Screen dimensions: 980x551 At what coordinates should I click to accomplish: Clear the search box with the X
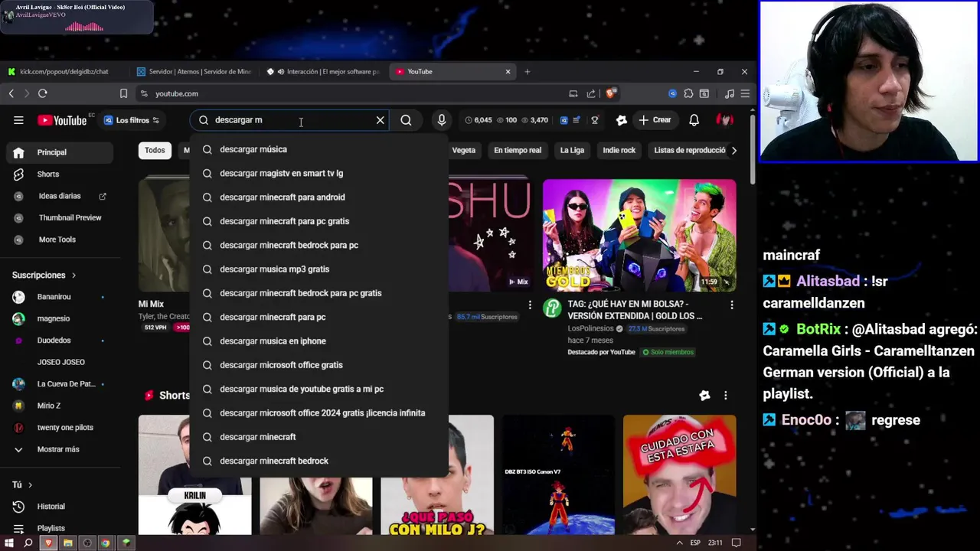pyautogui.click(x=380, y=120)
